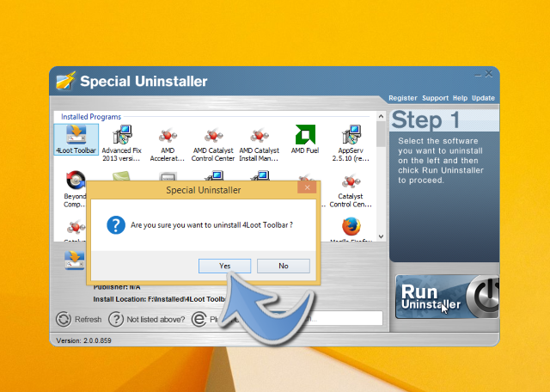Confirm uninstall by clicking Yes

pos(224,266)
